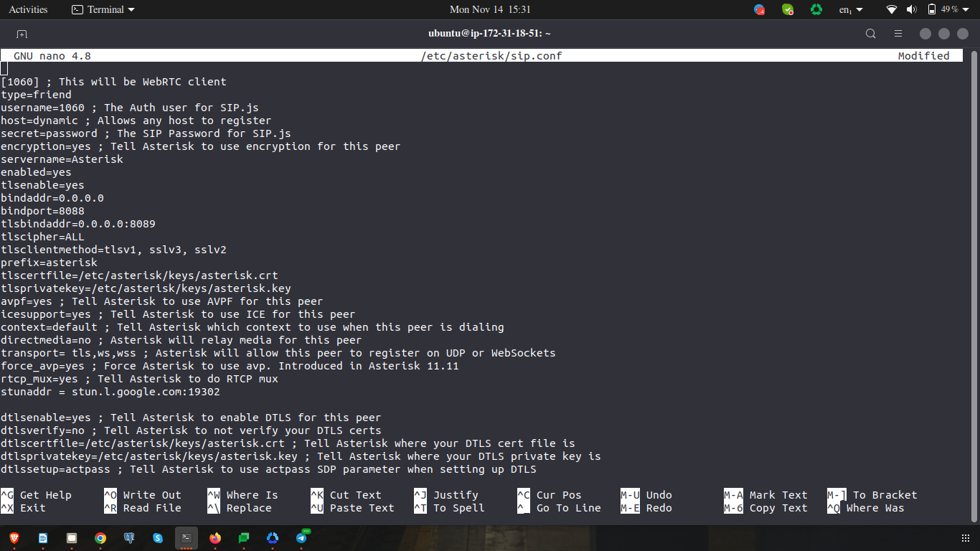980x551 pixels.
Task: Click the red notification tray icon
Action: click(760, 9)
